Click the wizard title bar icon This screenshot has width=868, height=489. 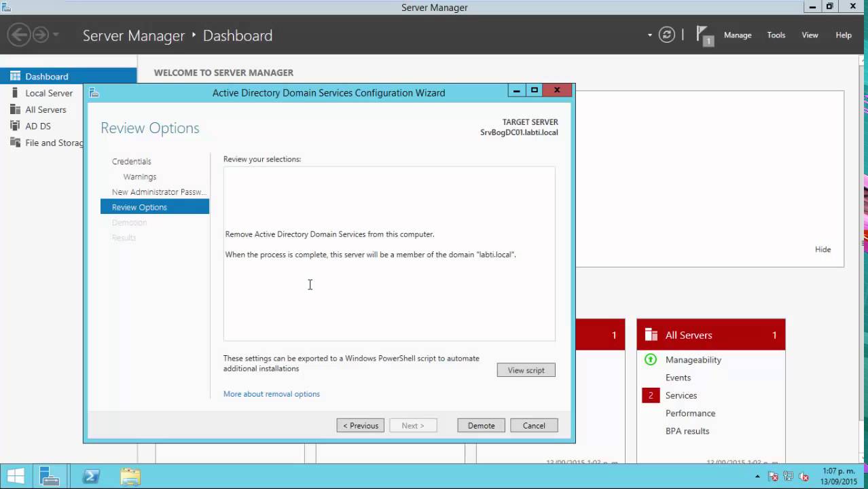click(94, 93)
